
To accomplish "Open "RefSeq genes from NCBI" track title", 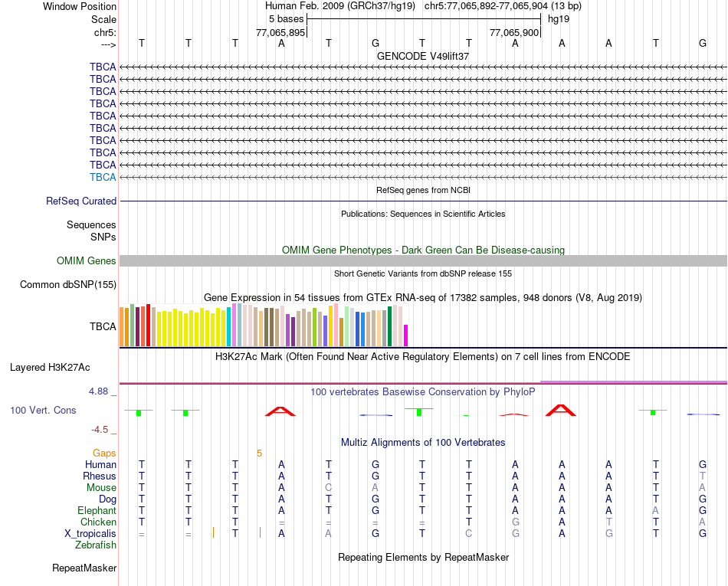I will (424, 190).
